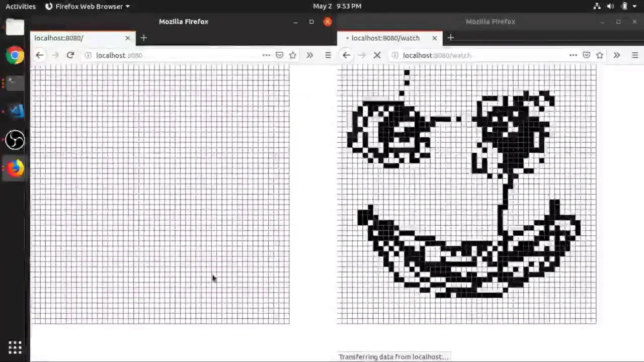
Task: Show applications grid in dock
Action: click(15, 347)
